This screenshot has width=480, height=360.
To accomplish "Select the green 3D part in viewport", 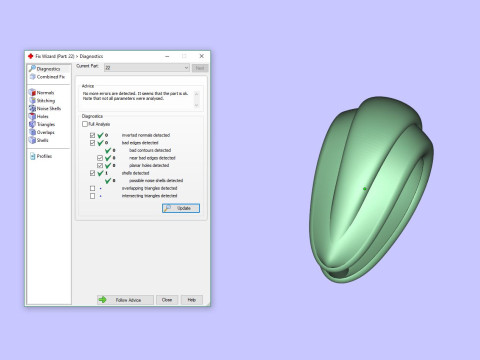I will [x=371, y=190].
